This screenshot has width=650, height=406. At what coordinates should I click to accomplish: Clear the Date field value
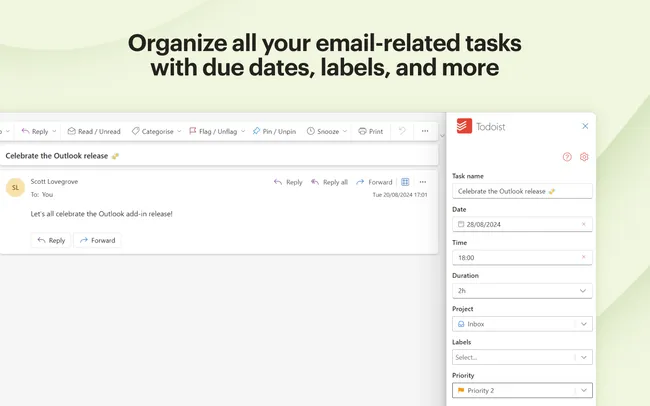(584, 224)
